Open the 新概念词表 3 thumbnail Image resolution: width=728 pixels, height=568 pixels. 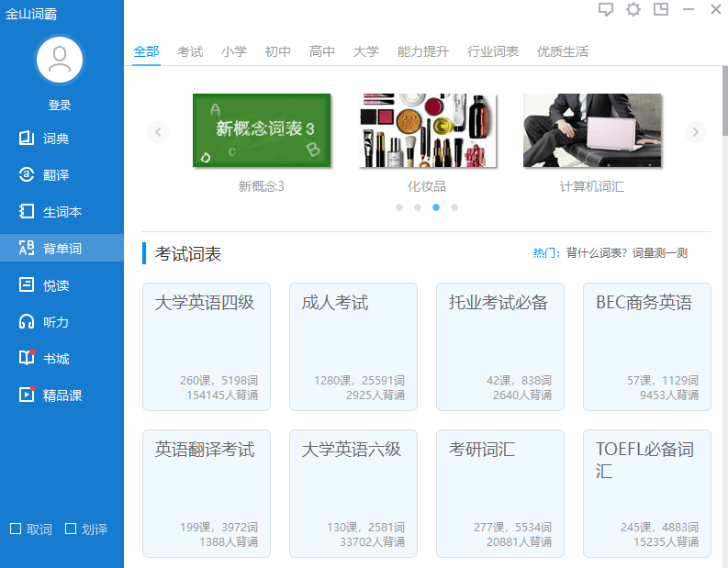(x=262, y=130)
